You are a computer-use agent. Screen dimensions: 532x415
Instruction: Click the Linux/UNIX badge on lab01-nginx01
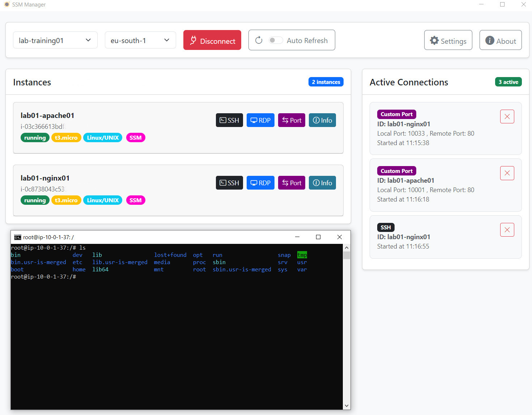[x=103, y=200]
